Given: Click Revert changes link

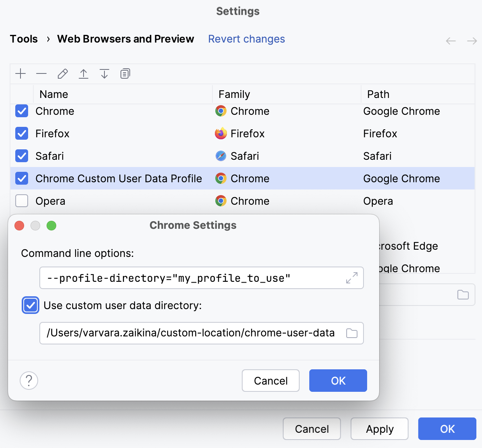Looking at the screenshot, I should [246, 39].
